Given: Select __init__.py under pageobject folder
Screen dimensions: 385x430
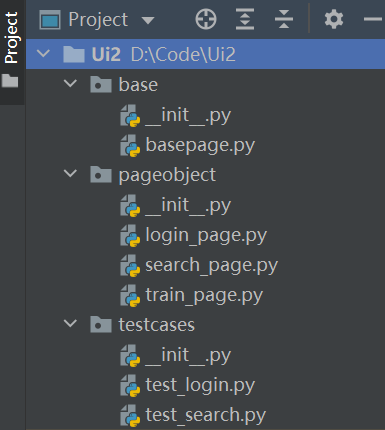Looking at the screenshot, I should click(x=188, y=205).
